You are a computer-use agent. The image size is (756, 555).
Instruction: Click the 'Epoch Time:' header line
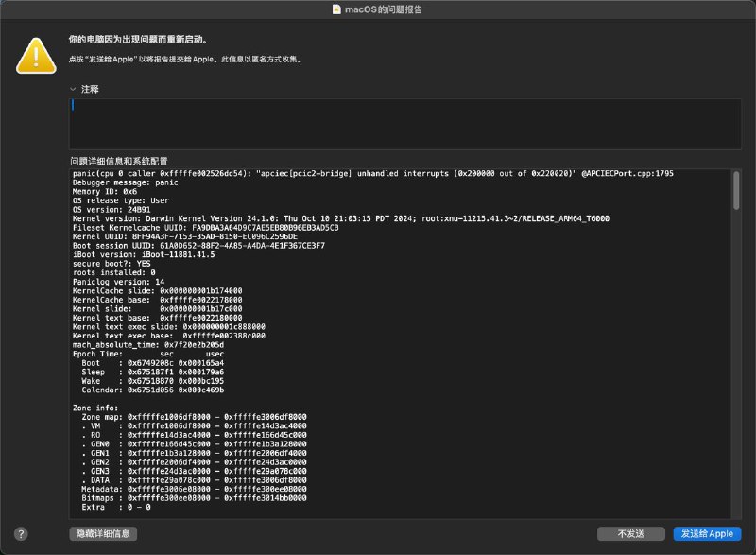pos(148,354)
